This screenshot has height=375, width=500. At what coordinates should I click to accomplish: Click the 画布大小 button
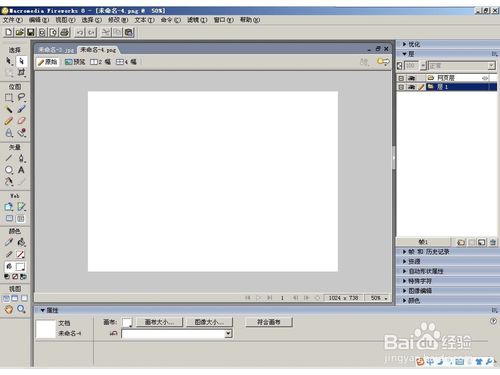coord(159,322)
